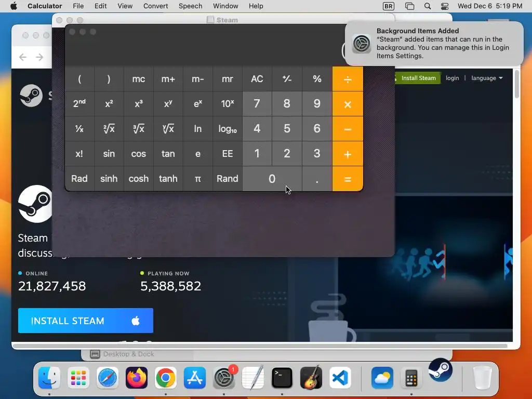This screenshot has height=399, width=532.
Task: Launch GarageBand from the Dock
Action: click(x=311, y=378)
